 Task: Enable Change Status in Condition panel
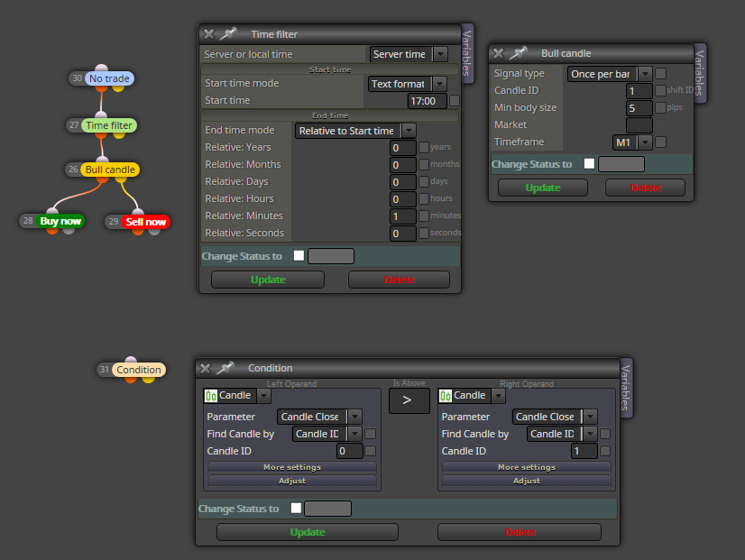[296, 509]
